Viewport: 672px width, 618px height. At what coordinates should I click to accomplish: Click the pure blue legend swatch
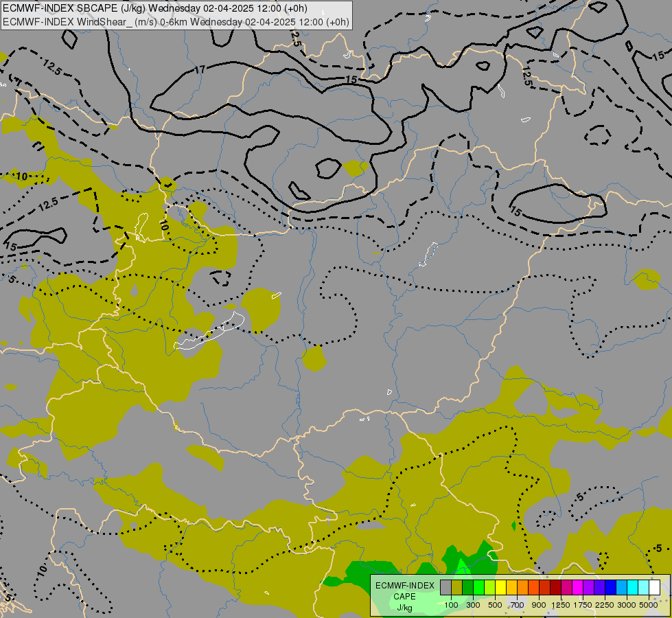[611, 588]
